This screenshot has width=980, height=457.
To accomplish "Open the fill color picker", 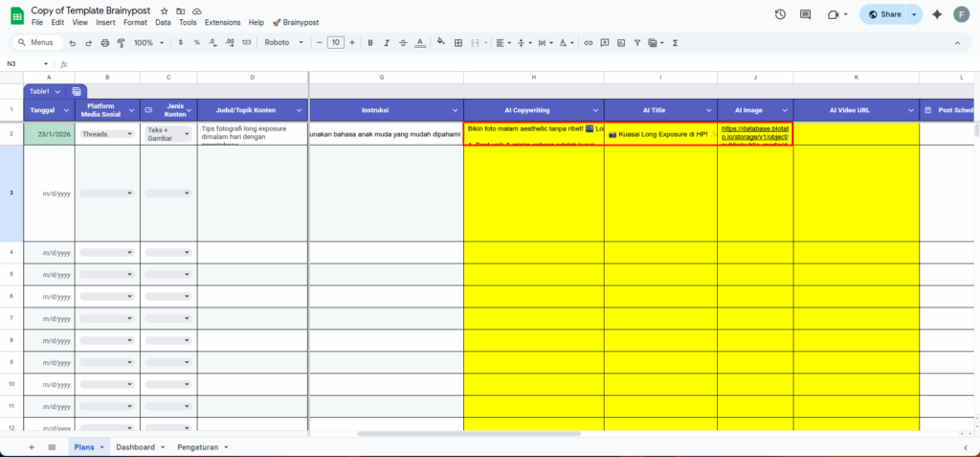I will click(x=441, y=43).
